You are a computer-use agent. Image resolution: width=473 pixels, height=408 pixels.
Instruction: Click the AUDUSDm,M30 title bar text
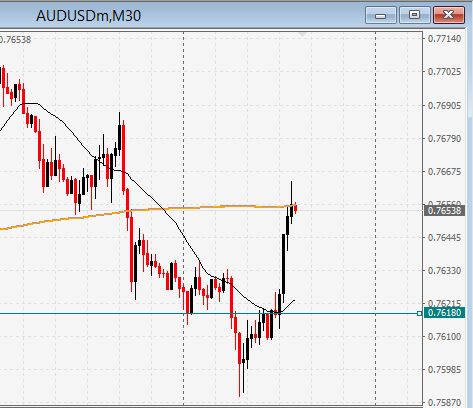tap(88, 16)
